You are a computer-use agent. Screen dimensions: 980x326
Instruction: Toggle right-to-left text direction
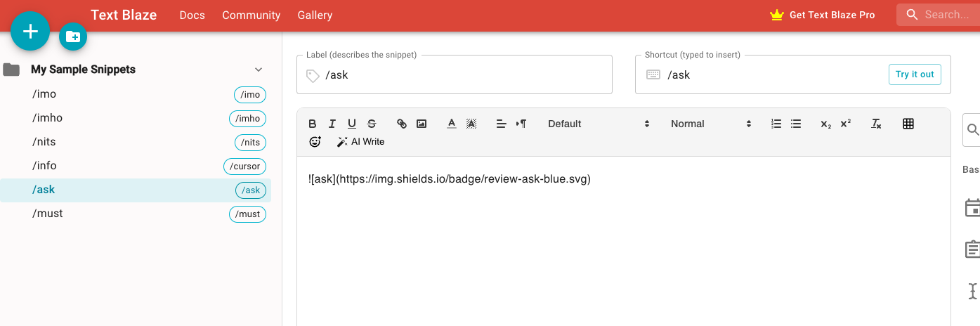[x=521, y=124]
